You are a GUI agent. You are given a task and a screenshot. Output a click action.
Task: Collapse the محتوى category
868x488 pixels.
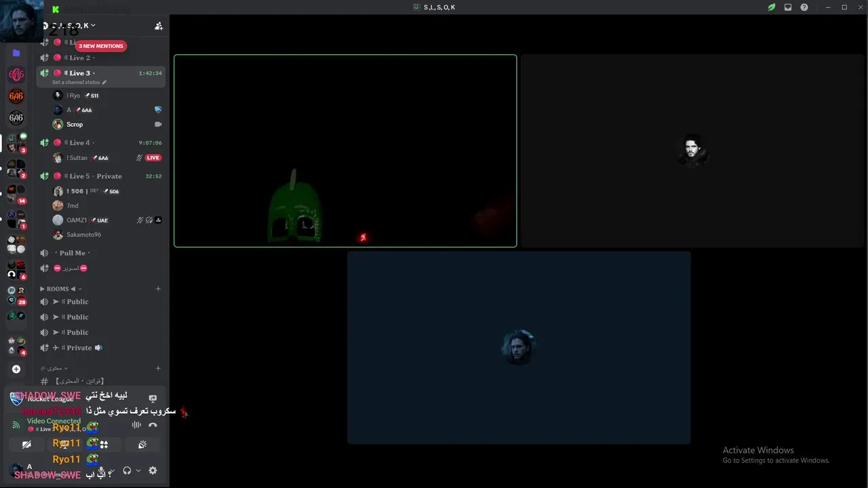54,369
